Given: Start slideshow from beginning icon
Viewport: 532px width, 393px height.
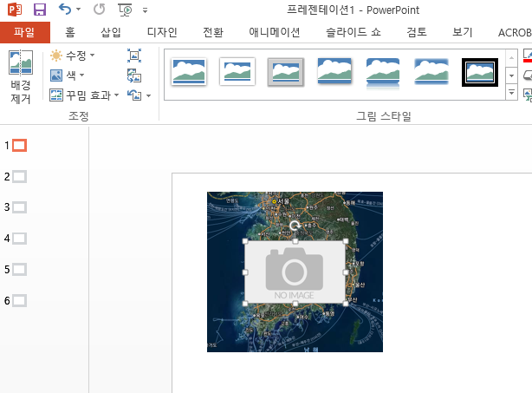Looking at the screenshot, I should coord(125,10).
